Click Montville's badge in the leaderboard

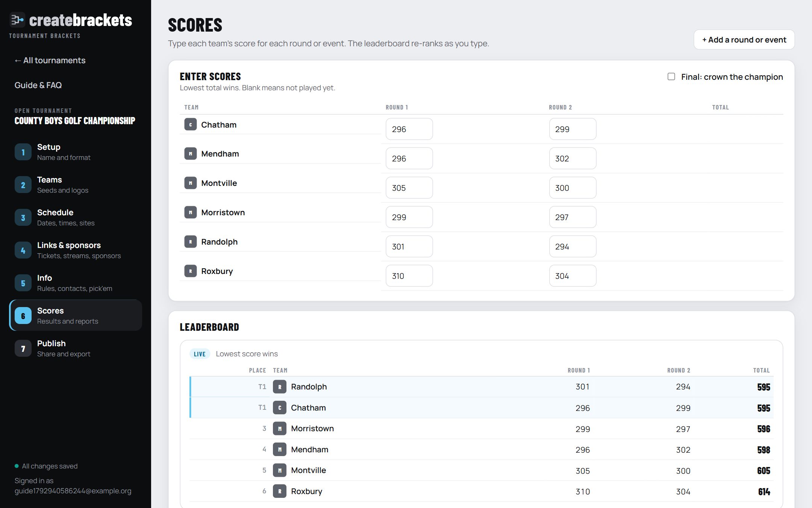pos(280,470)
